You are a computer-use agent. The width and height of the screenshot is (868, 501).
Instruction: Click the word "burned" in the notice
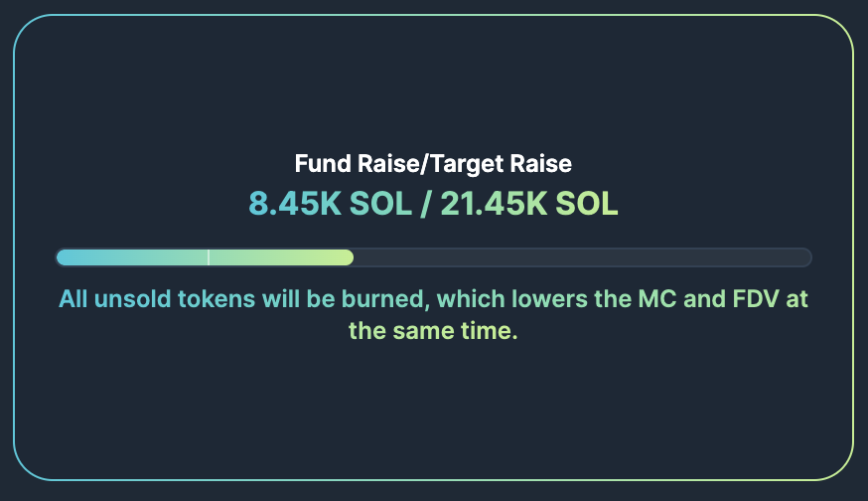coord(378,298)
